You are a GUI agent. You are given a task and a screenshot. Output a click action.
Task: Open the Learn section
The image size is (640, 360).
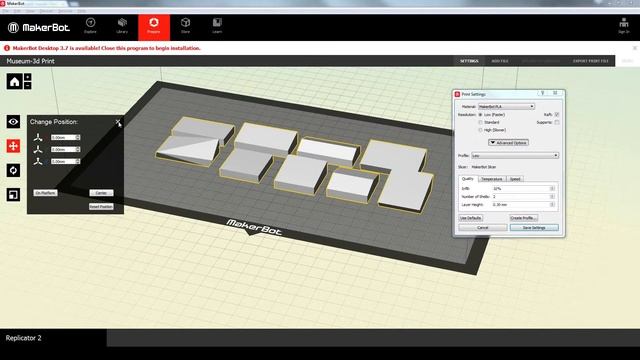coord(217,26)
